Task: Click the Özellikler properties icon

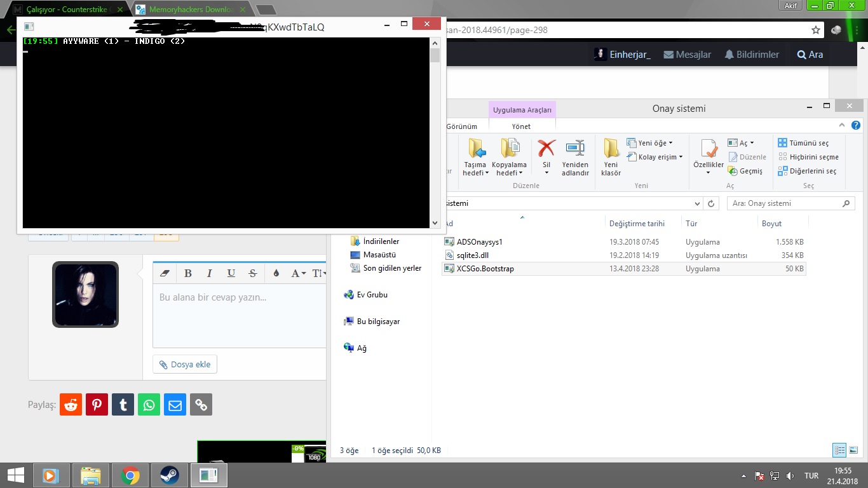Action: point(709,156)
